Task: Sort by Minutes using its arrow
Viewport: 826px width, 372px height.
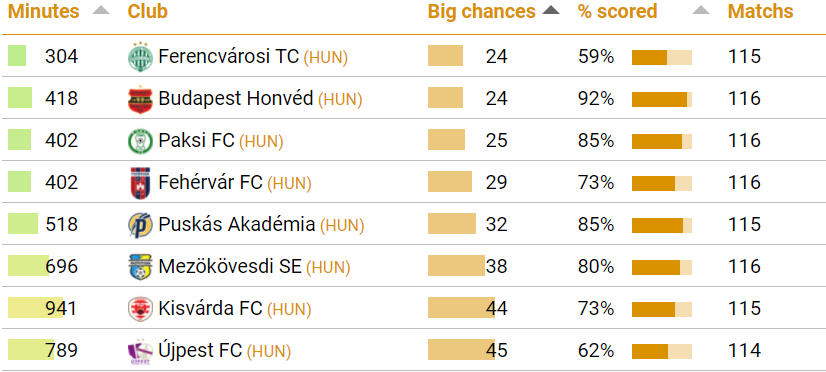Action: pyautogui.click(x=101, y=11)
